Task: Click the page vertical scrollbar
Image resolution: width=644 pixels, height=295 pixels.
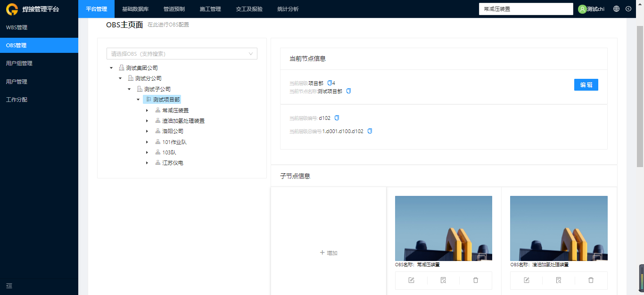Action: [640, 96]
